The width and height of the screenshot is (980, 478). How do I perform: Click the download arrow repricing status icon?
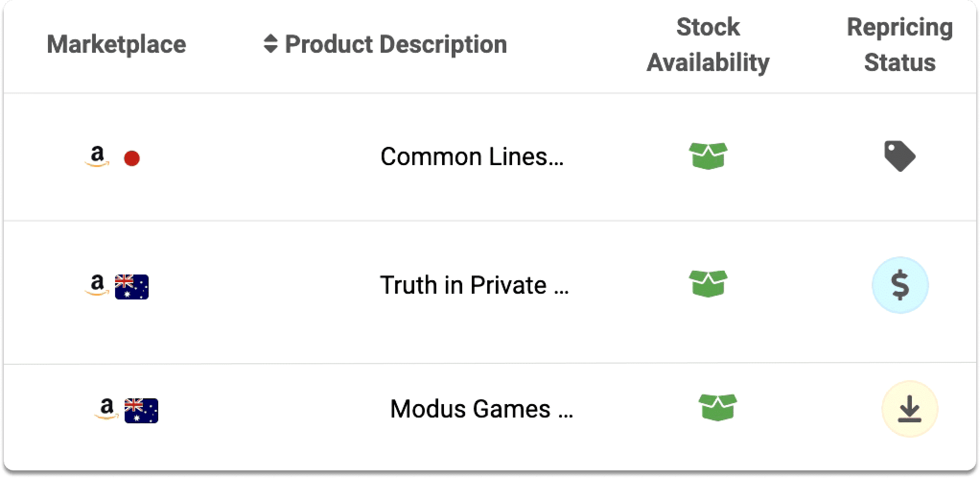click(x=910, y=409)
